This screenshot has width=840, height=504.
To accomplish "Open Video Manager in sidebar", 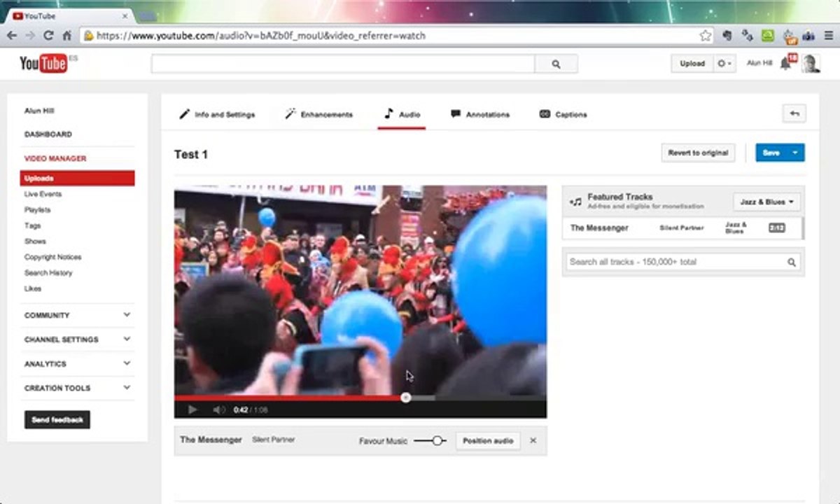I will tap(55, 159).
